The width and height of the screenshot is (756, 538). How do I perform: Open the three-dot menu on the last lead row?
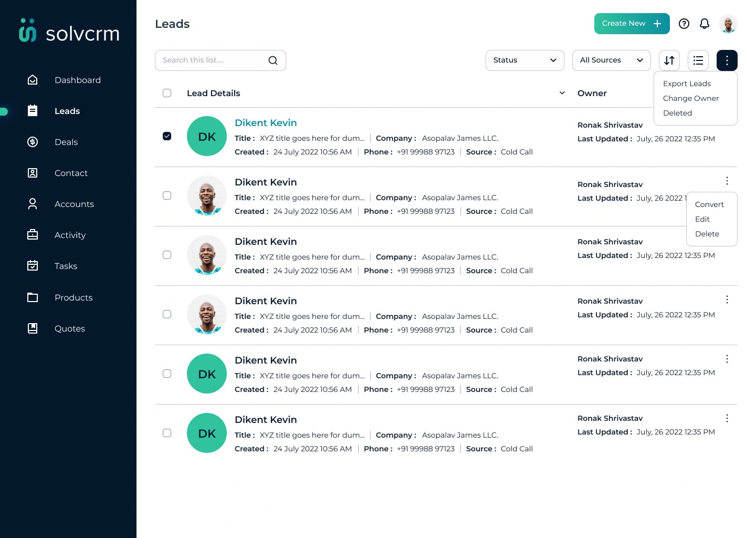pyautogui.click(x=727, y=418)
